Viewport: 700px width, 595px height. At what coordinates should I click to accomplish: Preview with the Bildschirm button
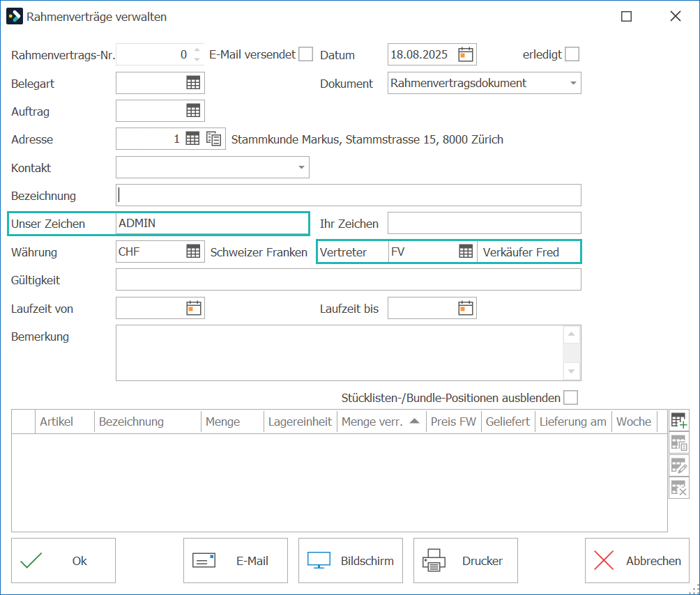point(351,561)
